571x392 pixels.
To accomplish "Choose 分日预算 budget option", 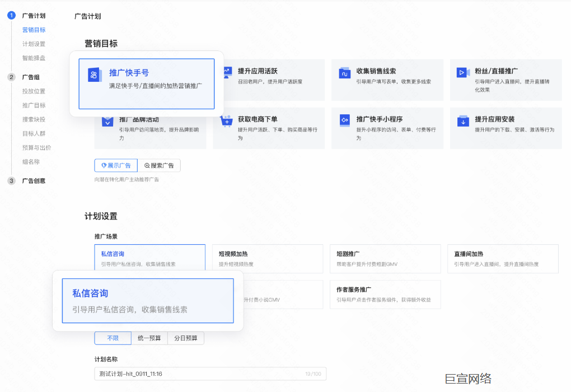I will (186, 338).
